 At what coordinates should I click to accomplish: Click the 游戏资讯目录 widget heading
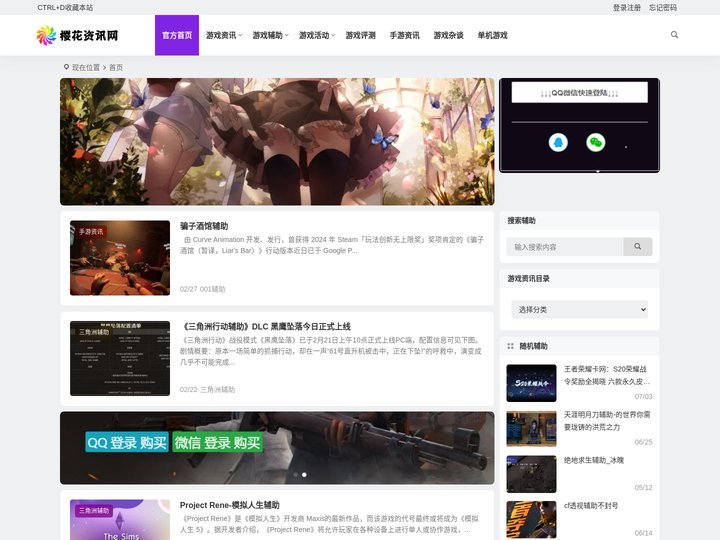click(528, 278)
